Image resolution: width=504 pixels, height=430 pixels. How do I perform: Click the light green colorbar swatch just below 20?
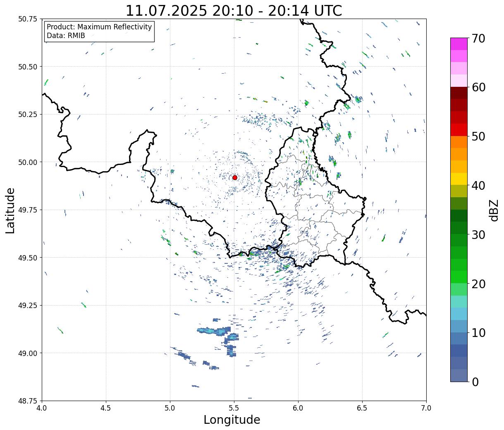[459, 289]
